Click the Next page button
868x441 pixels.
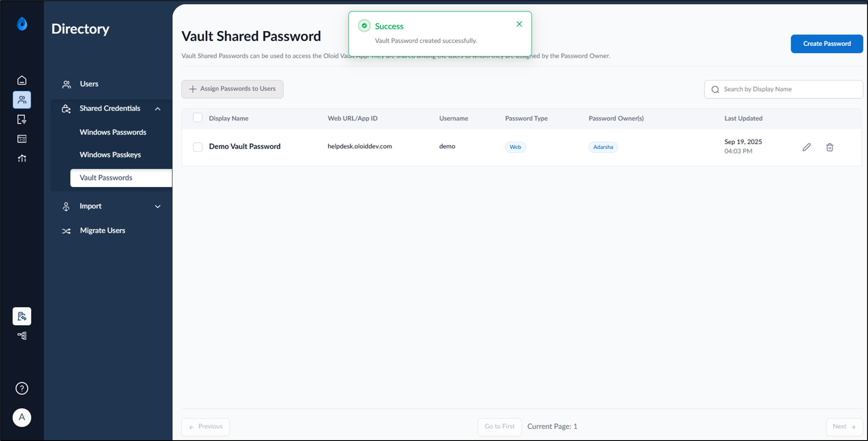click(844, 427)
